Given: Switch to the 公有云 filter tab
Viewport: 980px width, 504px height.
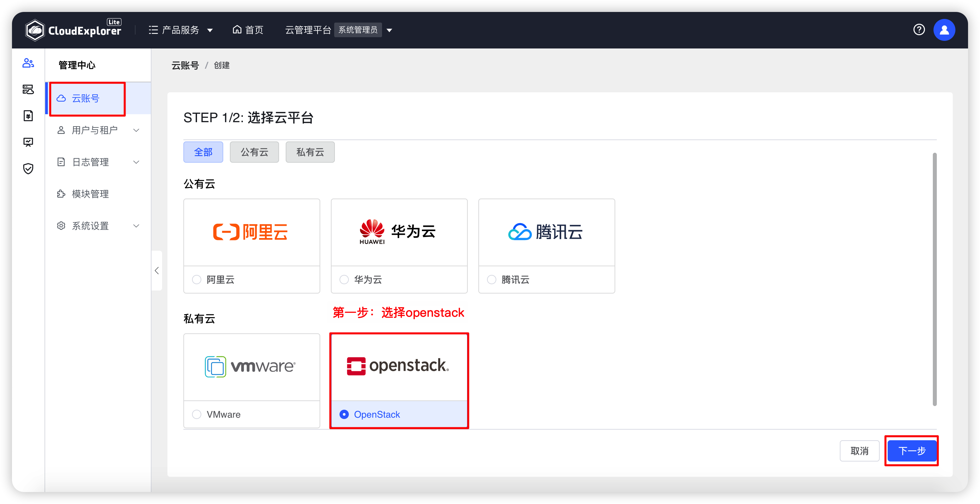Looking at the screenshot, I should coord(254,152).
